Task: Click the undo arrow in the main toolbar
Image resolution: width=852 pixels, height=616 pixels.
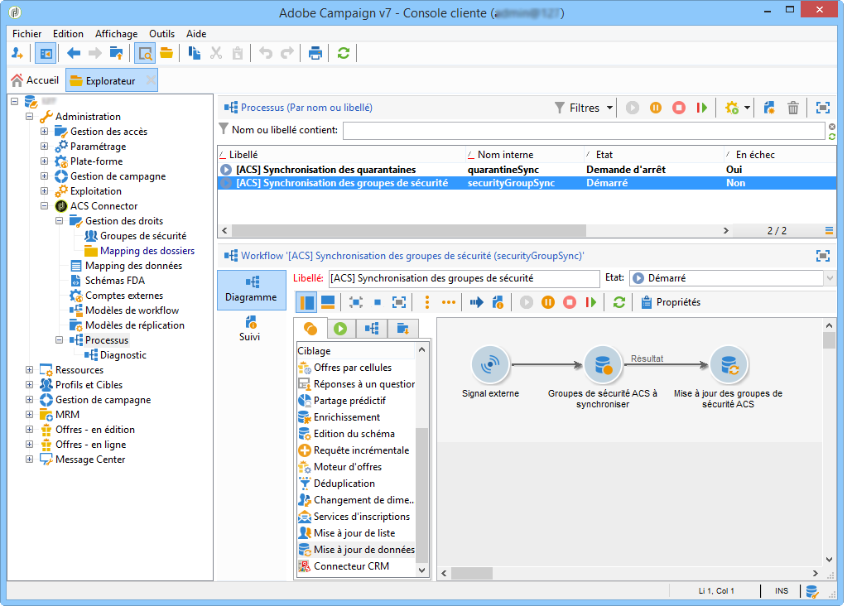Action: click(x=265, y=53)
